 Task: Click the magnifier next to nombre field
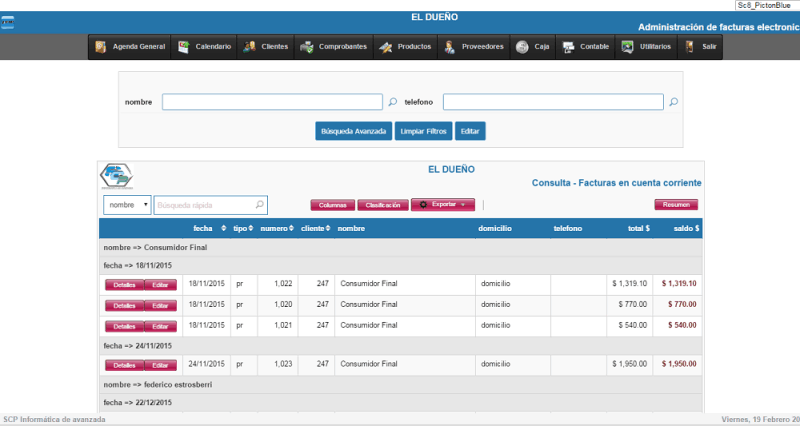[x=392, y=102]
